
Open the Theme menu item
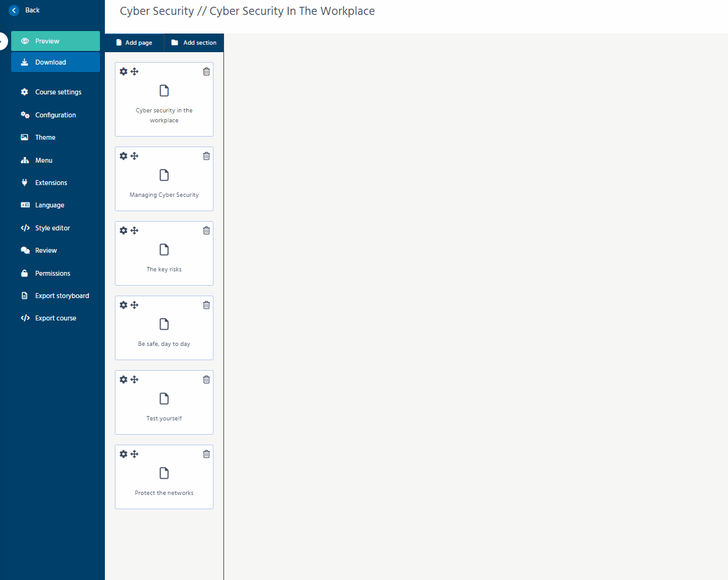[x=45, y=137]
